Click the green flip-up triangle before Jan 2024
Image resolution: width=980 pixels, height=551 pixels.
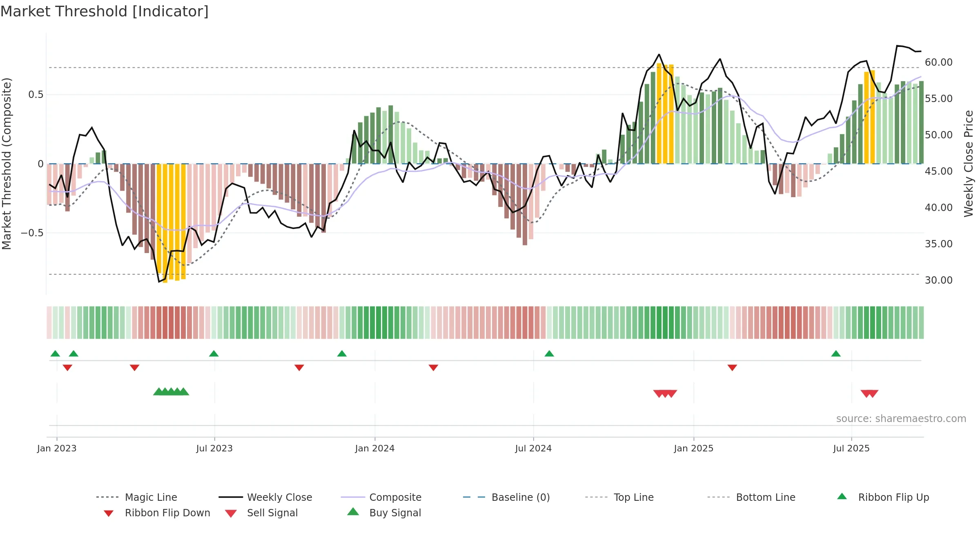[x=342, y=353]
